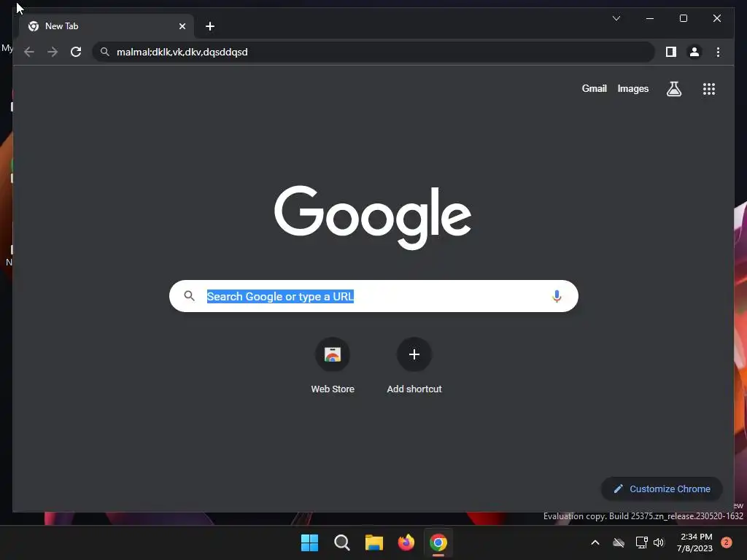Open File Explorer from taskbar

[x=374, y=542]
